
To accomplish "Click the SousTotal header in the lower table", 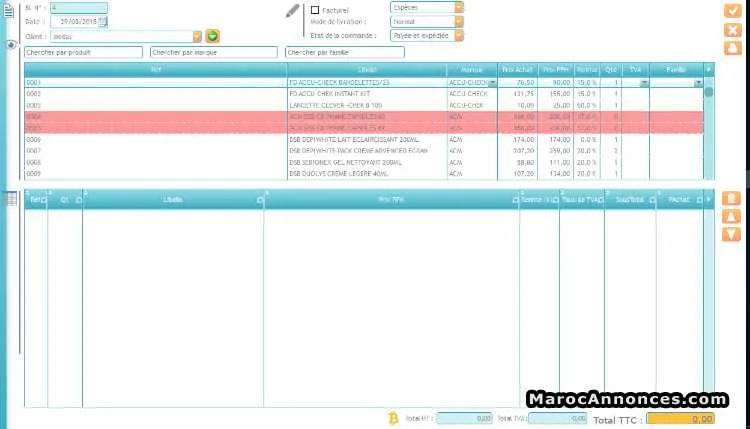I will pyautogui.click(x=630, y=199).
